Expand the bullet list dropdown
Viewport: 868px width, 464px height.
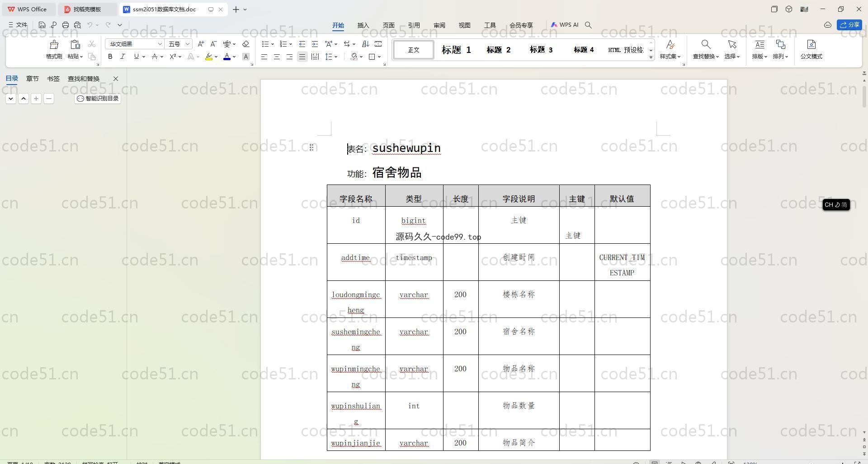[x=273, y=44]
